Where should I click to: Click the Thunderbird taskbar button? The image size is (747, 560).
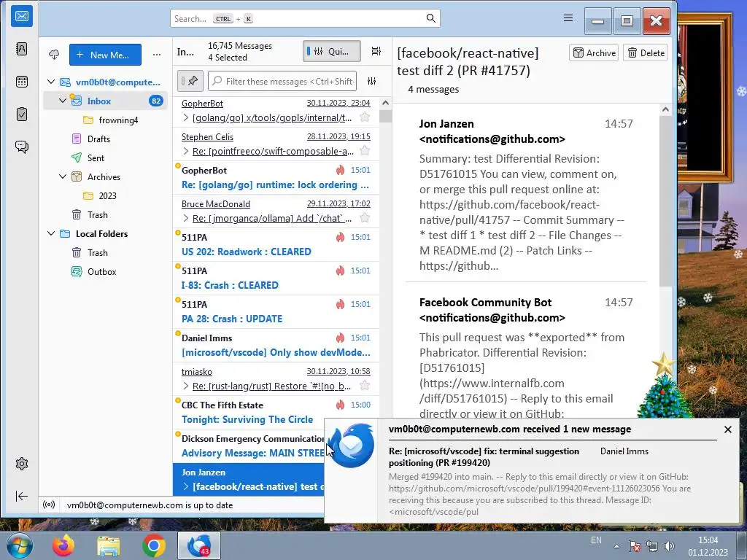[x=198, y=545]
